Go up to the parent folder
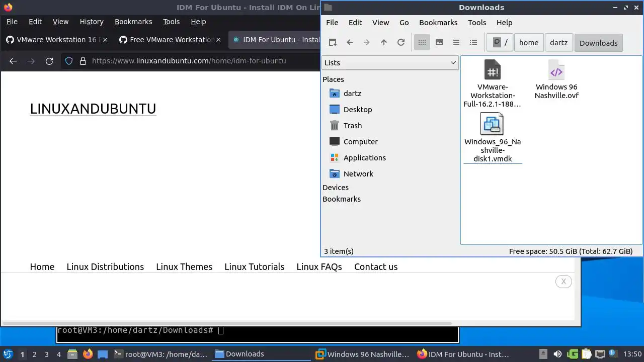 pos(384,43)
